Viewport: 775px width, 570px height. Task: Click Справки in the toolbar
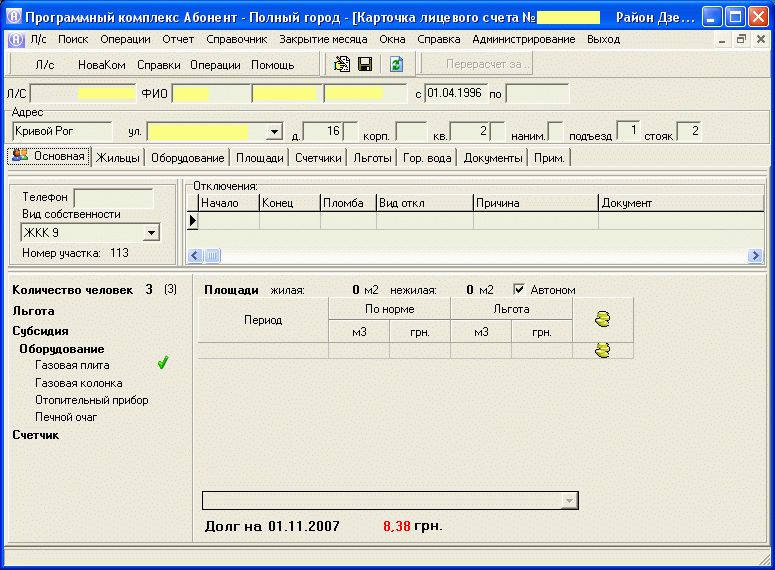point(159,65)
